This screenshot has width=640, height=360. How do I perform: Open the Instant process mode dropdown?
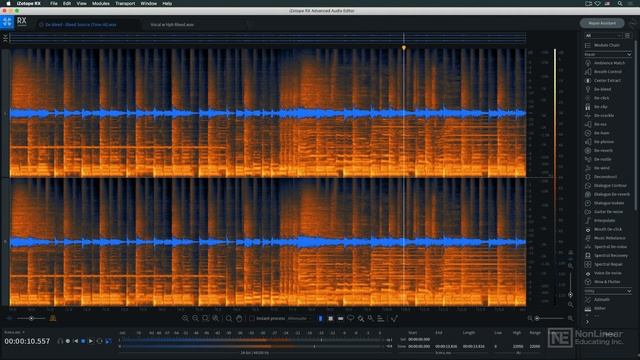tap(300, 318)
